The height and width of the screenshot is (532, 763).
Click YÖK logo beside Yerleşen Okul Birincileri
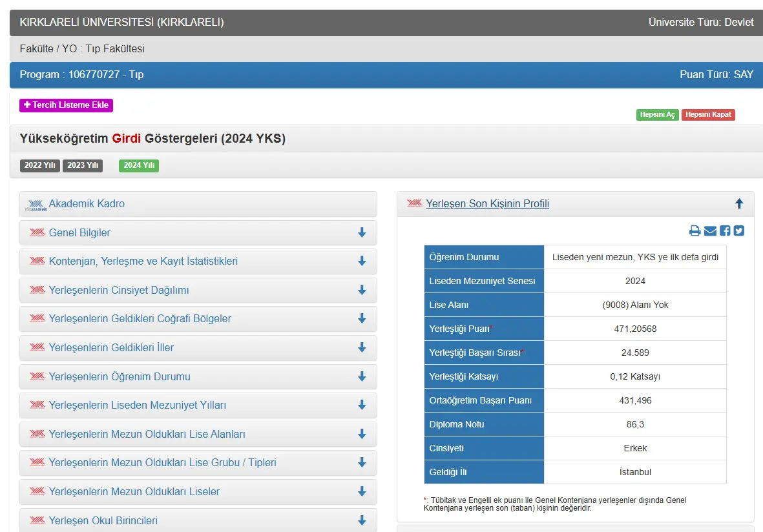[37, 520]
